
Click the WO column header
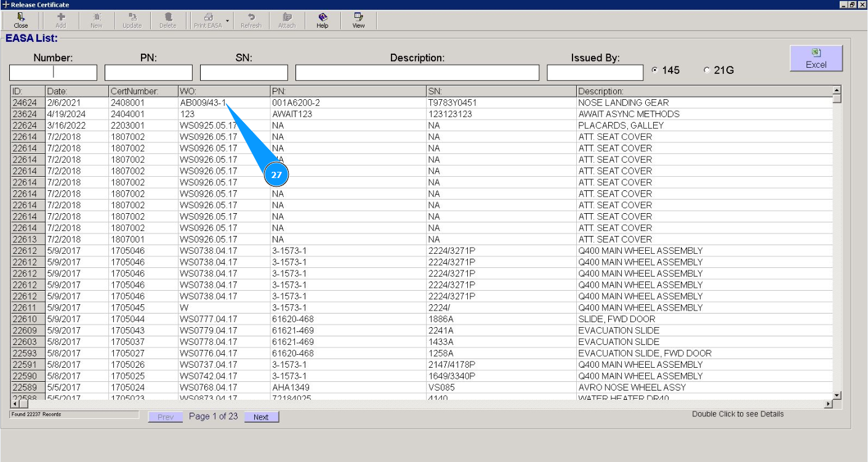(224, 91)
